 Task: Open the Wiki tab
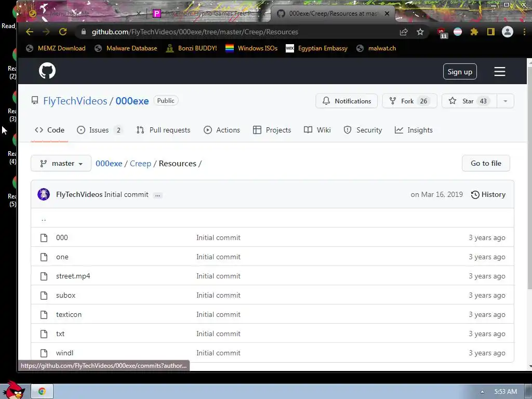pyautogui.click(x=317, y=130)
